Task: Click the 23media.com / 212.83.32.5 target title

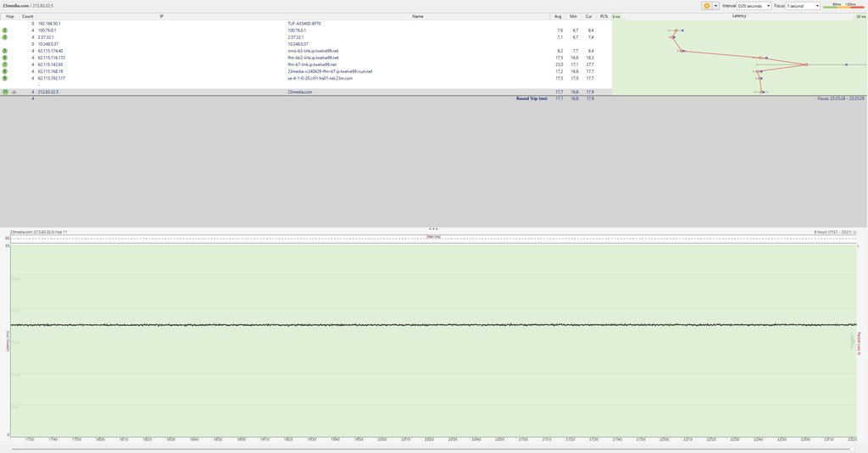Action: click(x=28, y=6)
